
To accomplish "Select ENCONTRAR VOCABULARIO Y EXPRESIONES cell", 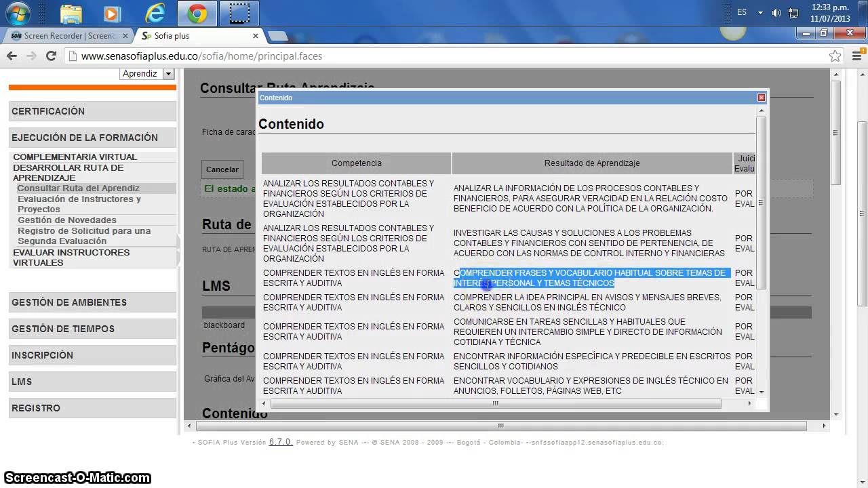I will pos(591,386).
